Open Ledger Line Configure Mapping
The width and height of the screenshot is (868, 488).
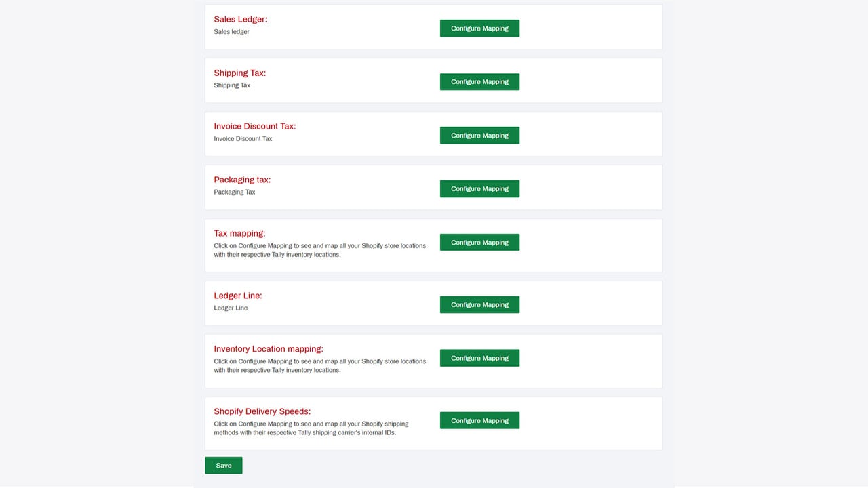[x=479, y=305]
